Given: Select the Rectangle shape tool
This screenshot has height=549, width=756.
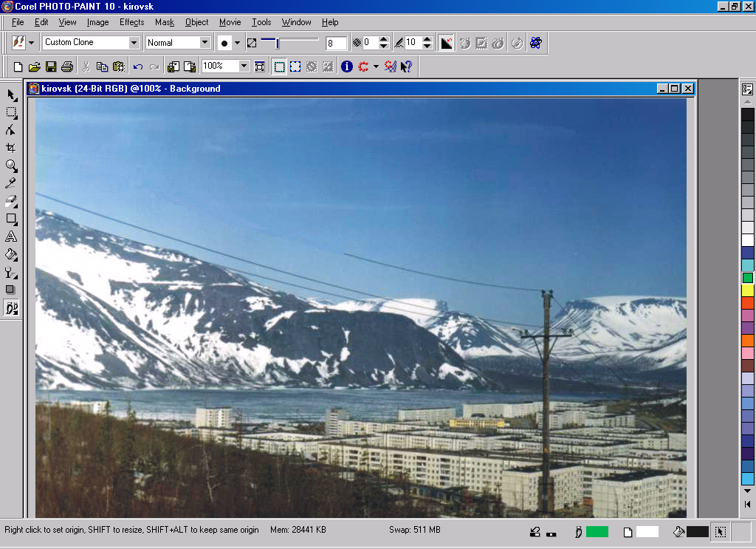Looking at the screenshot, I should click(x=11, y=219).
